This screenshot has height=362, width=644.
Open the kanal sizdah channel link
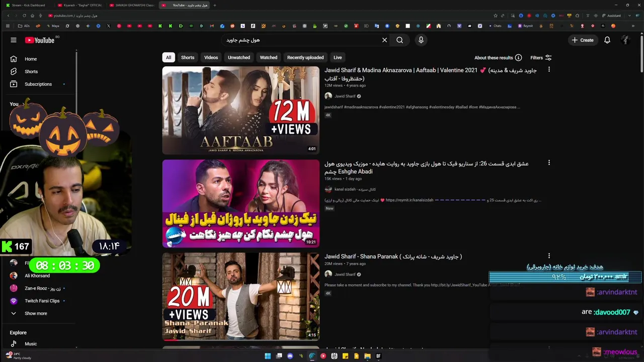[355, 190]
